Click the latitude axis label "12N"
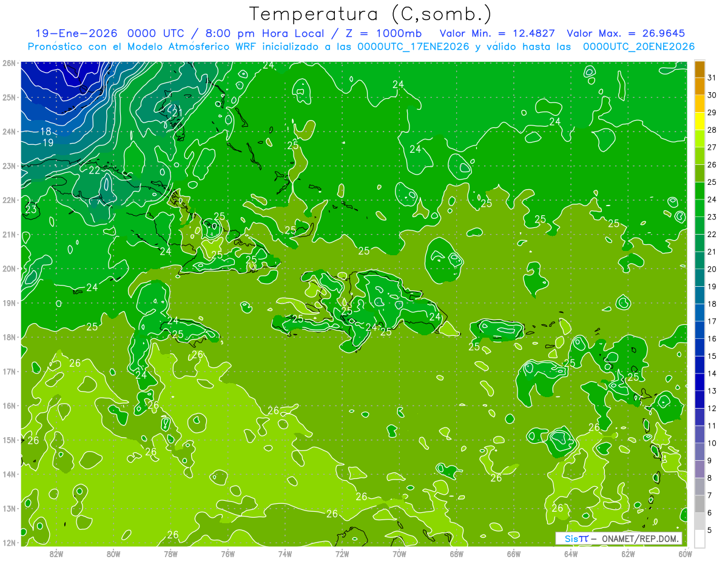Image resolution: width=728 pixels, height=562 pixels. (8, 543)
